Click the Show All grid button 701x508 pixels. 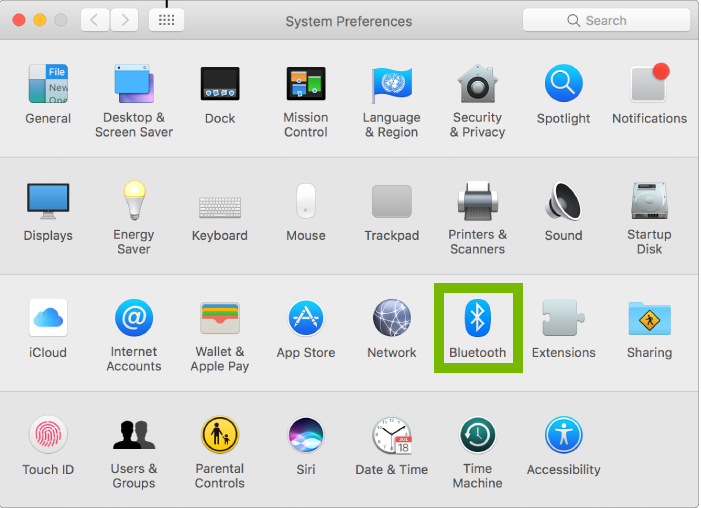tap(166, 20)
